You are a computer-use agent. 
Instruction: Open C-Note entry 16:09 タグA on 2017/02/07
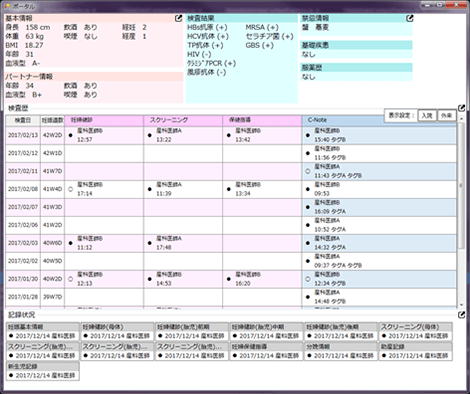pos(379,207)
